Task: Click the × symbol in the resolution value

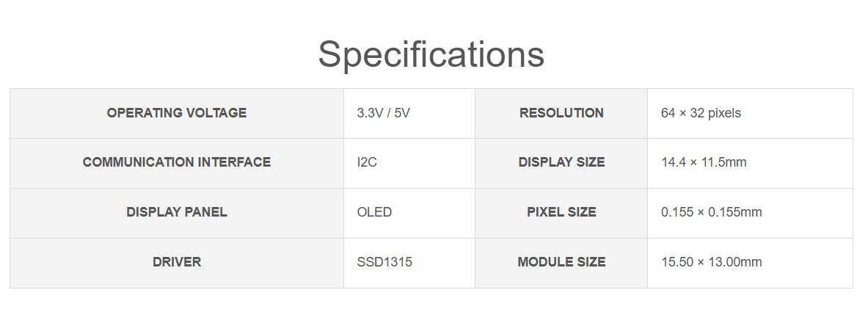Action: point(683,113)
